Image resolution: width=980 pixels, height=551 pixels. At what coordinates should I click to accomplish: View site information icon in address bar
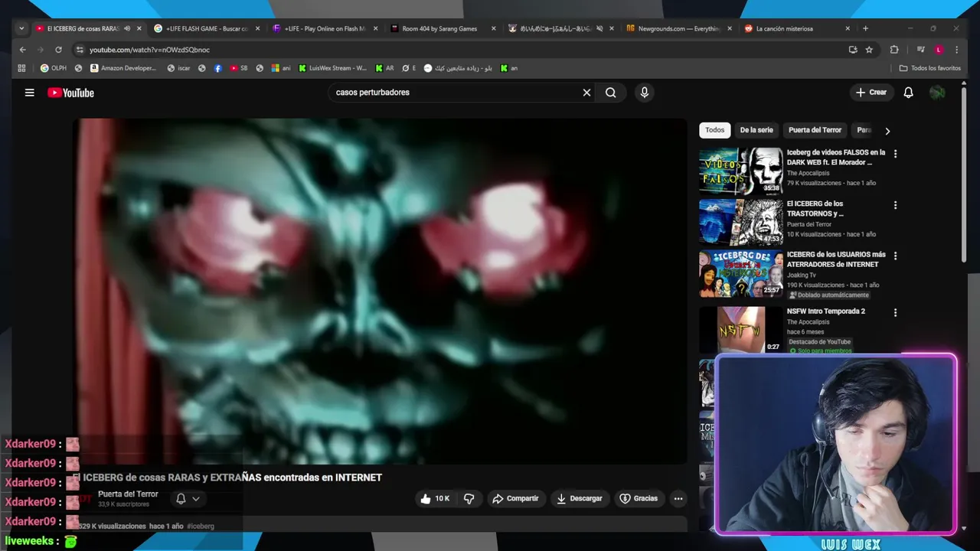tap(80, 50)
